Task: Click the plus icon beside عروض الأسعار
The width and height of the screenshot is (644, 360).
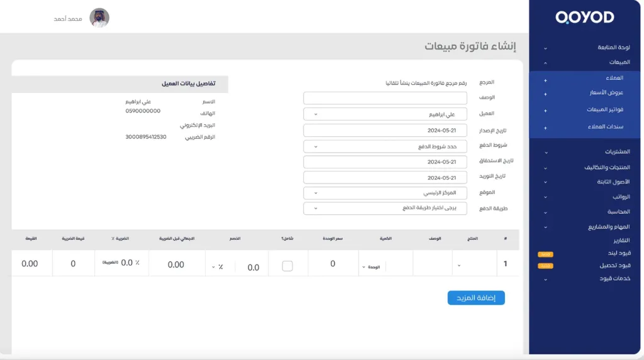Action: [545, 94]
